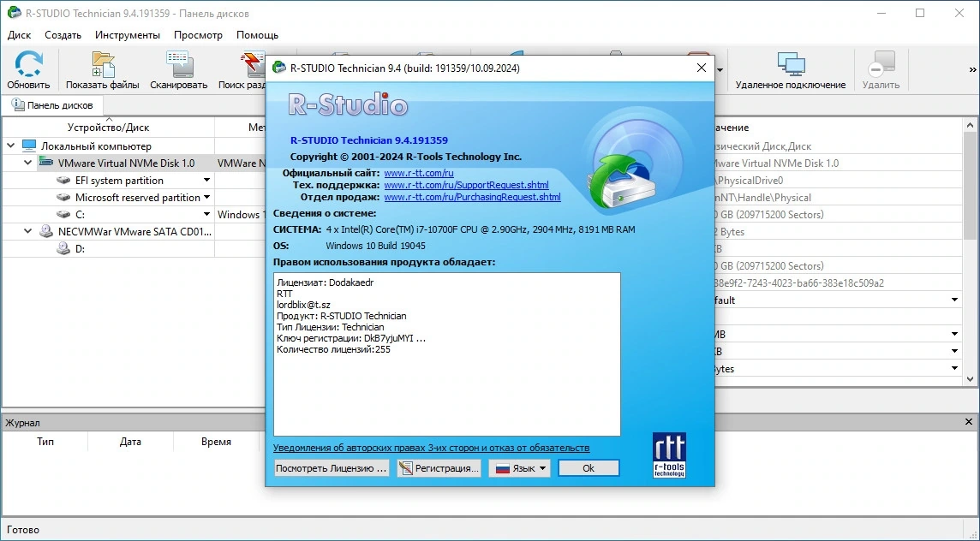Click the D: optical disc icon
The image size is (980, 541).
click(x=63, y=248)
